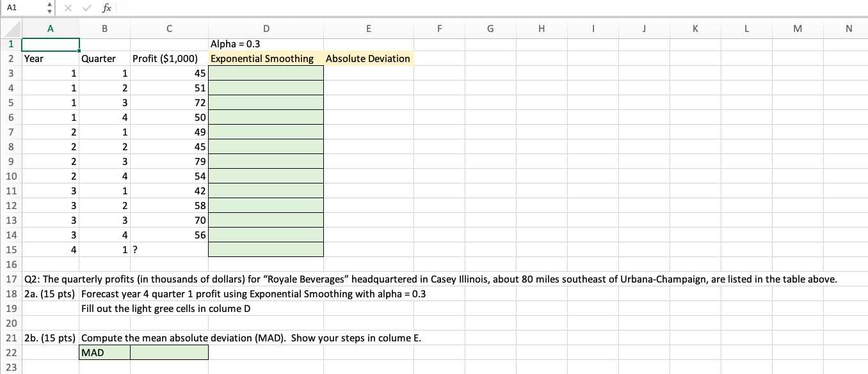The width and height of the screenshot is (868, 374).
Task: Select row 15 header
Action: point(11,249)
